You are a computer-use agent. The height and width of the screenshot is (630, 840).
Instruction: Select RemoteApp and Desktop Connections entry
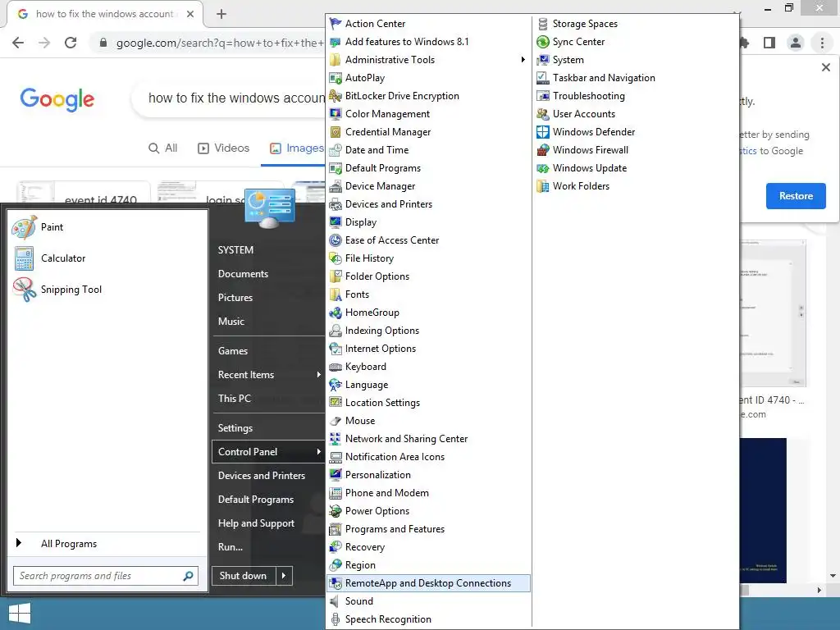(x=428, y=583)
